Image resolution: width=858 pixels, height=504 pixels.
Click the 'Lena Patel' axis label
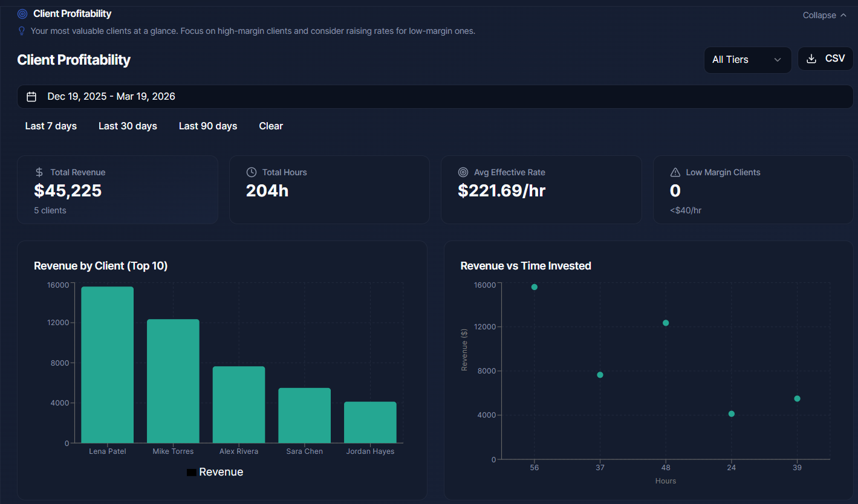coord(108,451)
